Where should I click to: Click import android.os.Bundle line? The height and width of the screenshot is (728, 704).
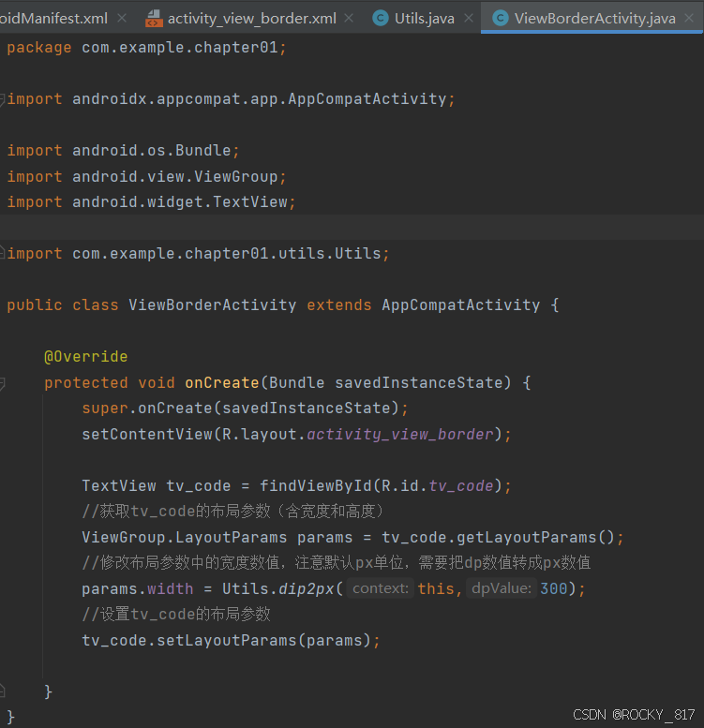(x=123, y=151)
